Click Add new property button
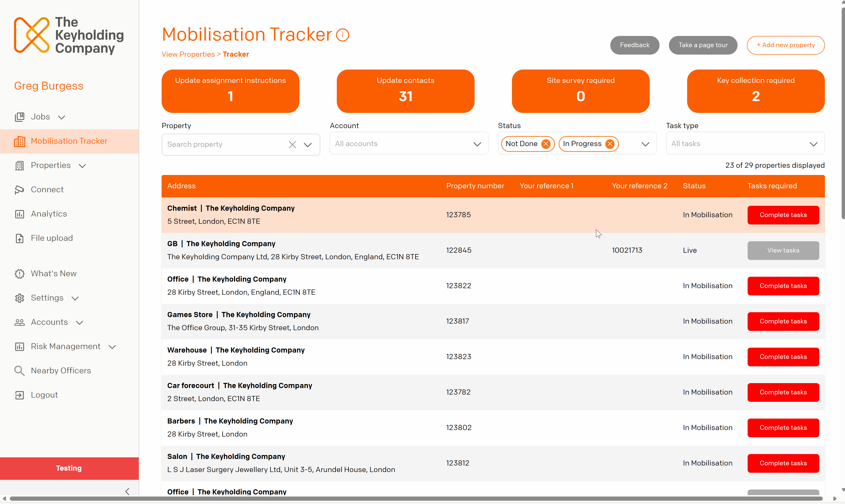Viewport: 845px width, 504px height. [786, 45]
